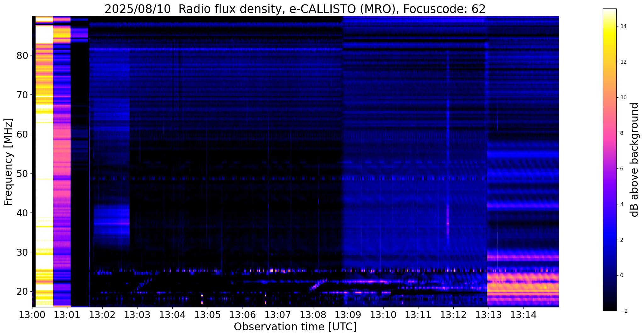Click the yellow-pink burst region after 13:13 near 20 MHz
Screen dimensions: 644x336
pos(523,289)
